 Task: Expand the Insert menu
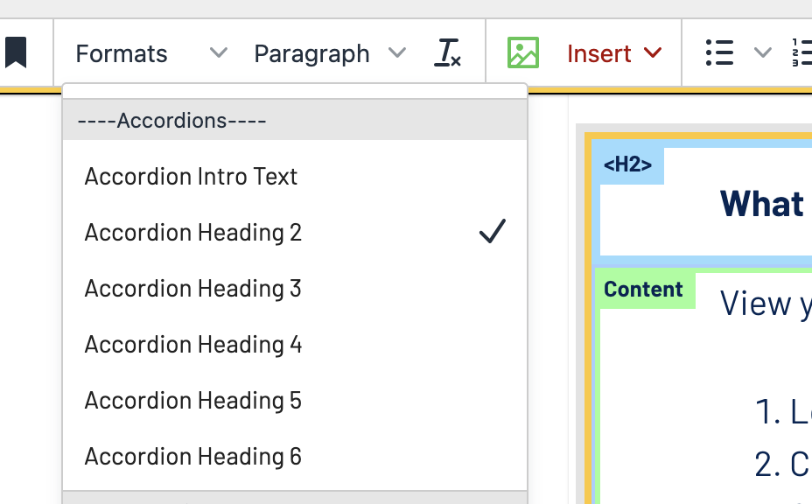pos(613,53)
